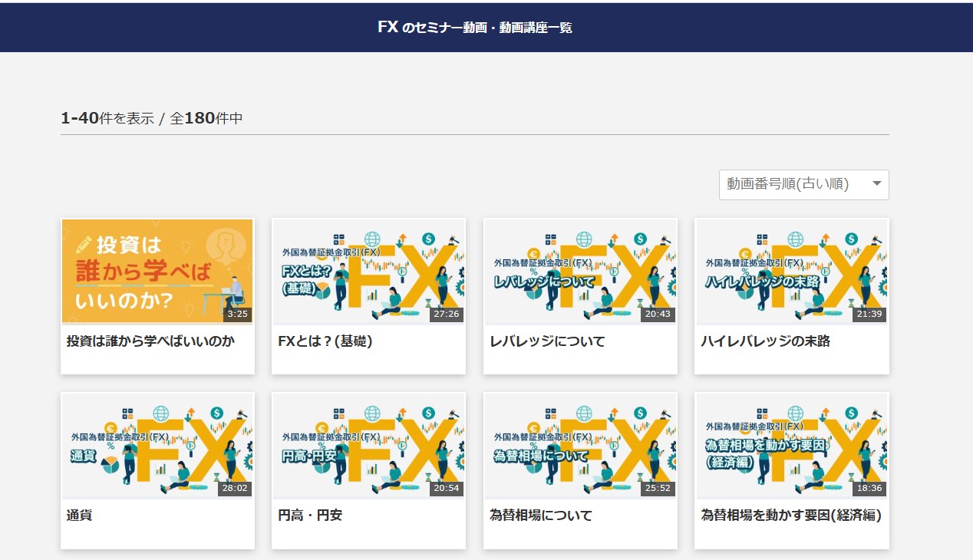Open the ハイレバレッジの末路 thumbnail image
973x560 pixels.
coord(791,271)
